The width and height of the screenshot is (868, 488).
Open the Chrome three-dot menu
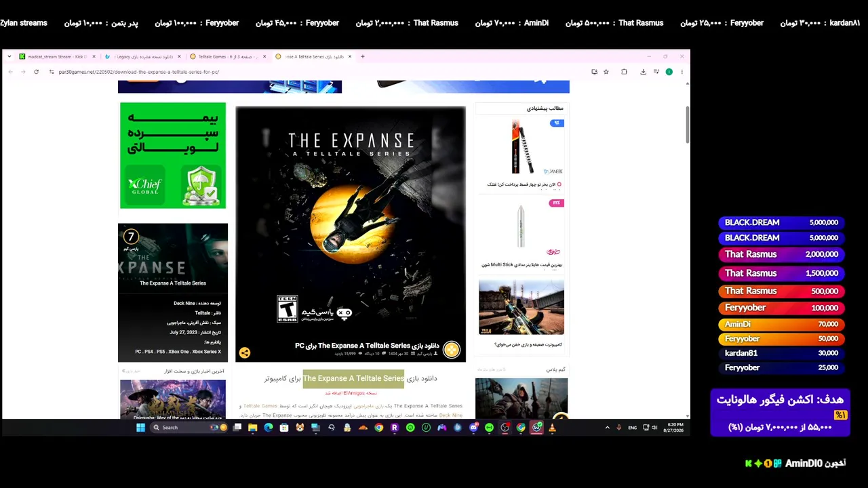coord(682,72)
